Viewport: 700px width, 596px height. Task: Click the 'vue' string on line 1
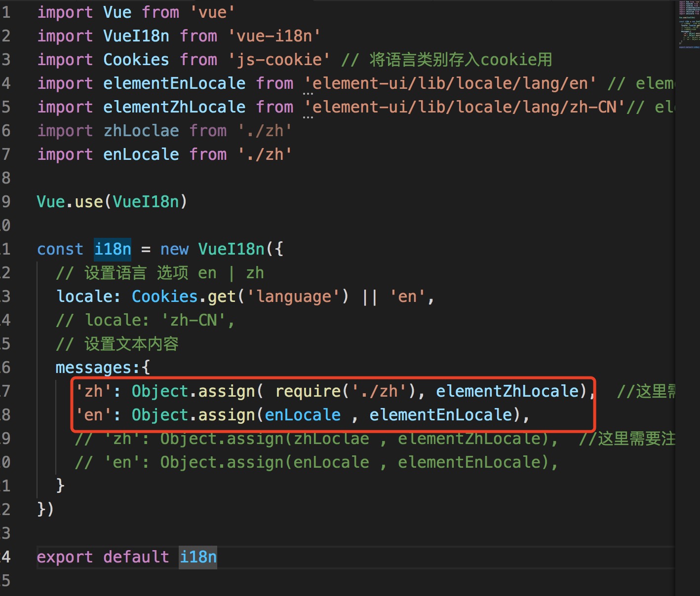pos(213,12)
